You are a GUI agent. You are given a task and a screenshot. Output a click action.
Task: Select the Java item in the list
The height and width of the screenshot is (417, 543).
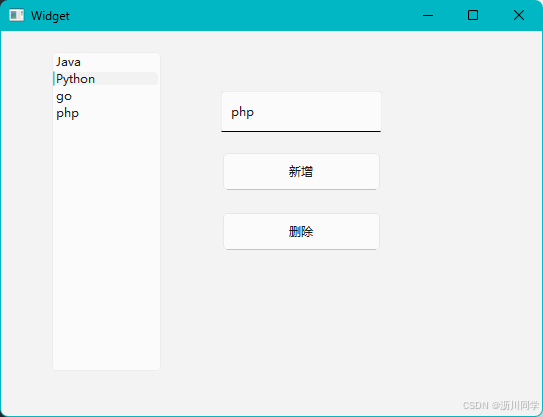tap(106, 62)
